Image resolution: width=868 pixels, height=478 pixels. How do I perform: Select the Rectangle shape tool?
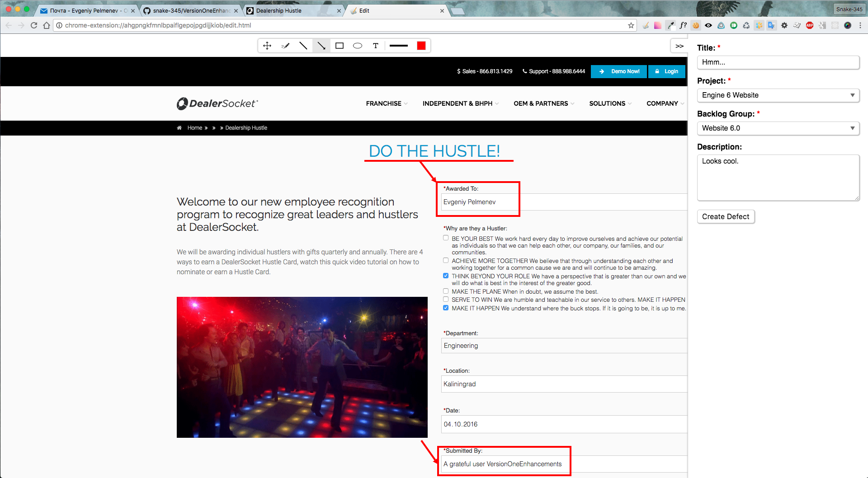340,46
